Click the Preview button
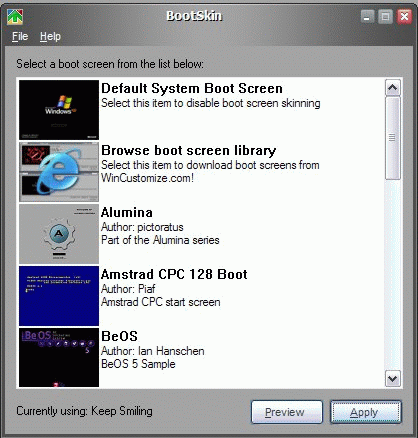418x438 pixels. tap(287, 412)
